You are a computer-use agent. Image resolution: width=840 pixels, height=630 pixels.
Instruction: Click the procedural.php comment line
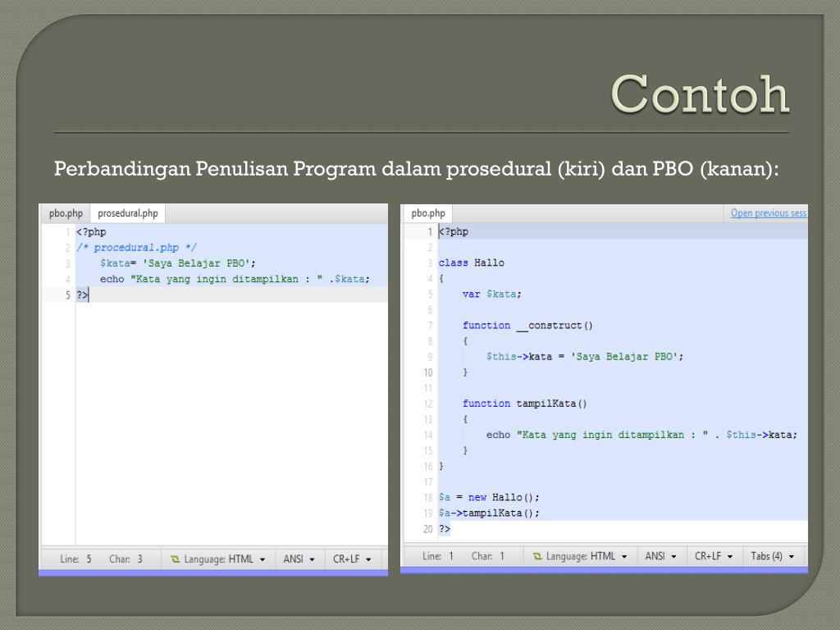click(137, 248)
